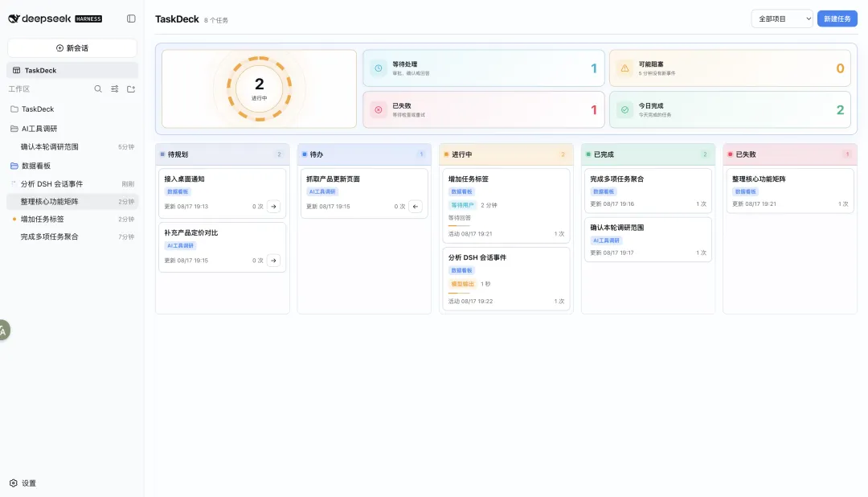Click the deepseek whale logo
Screen dimensions: 868x497
[14, 18]
